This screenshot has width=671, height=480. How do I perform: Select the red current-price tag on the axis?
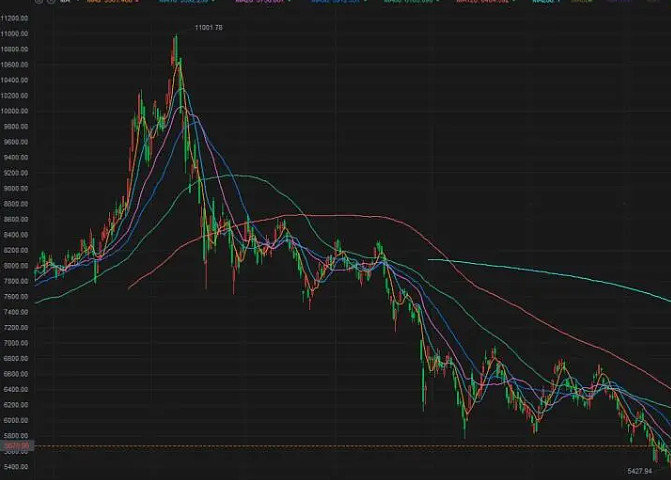[17, 446]
